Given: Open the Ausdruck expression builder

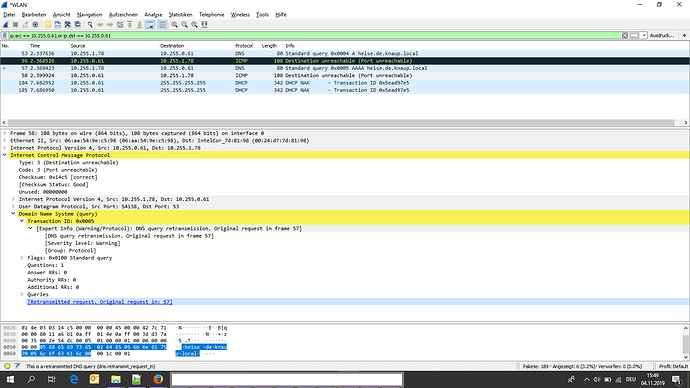Looking at the screenshot, I should click(662, 35).
